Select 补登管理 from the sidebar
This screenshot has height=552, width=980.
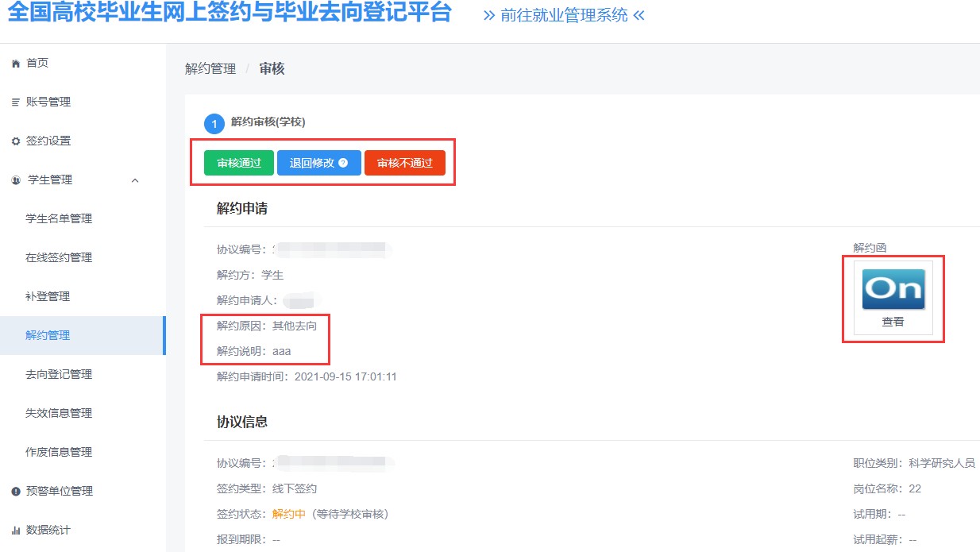pos(48,297)
